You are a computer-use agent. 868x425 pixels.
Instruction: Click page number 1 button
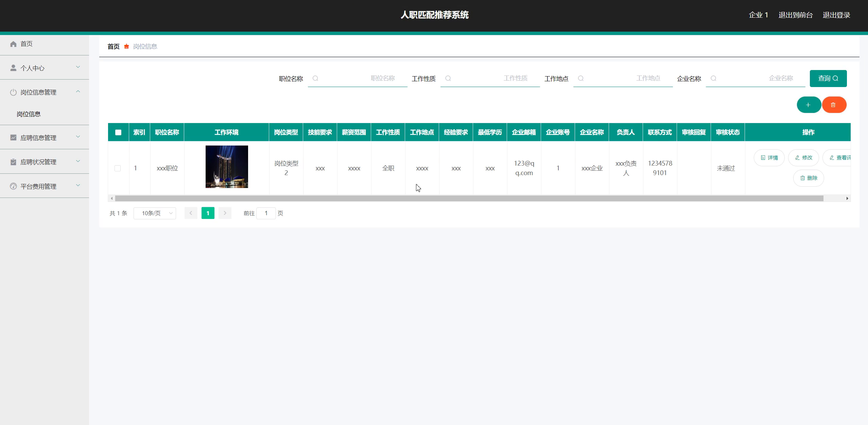pyautogui.click(x=208, y=213)
